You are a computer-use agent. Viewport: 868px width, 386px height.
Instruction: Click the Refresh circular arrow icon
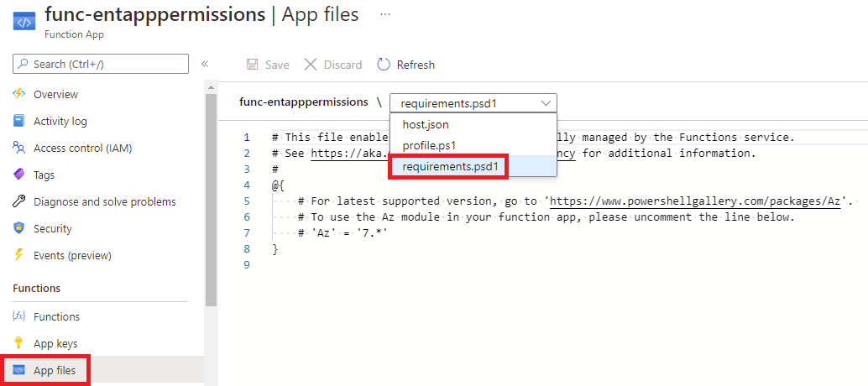[384, 65]
